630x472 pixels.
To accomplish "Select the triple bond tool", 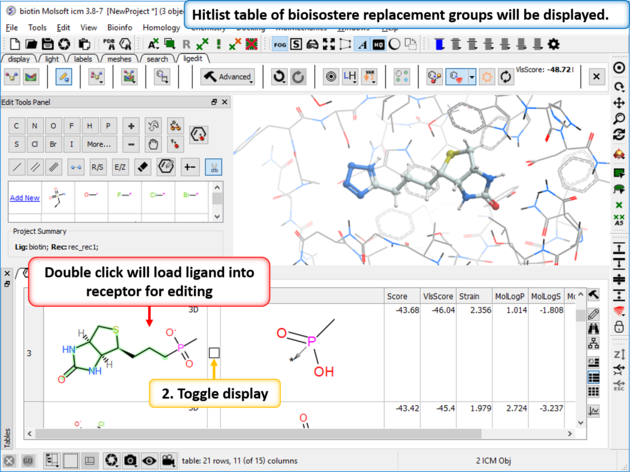I will click(55, 167).
